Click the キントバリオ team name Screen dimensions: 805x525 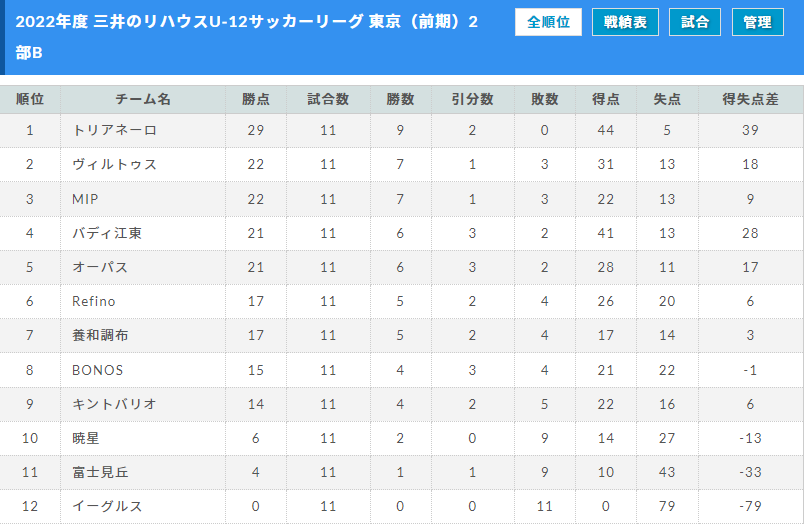click(x=114, y=404)
